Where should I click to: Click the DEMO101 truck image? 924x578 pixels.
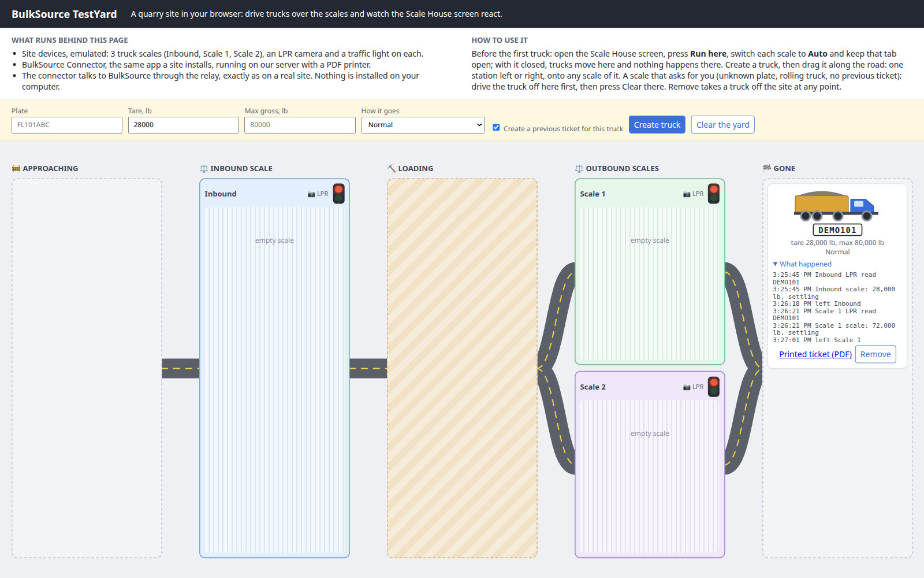point(836,206)
